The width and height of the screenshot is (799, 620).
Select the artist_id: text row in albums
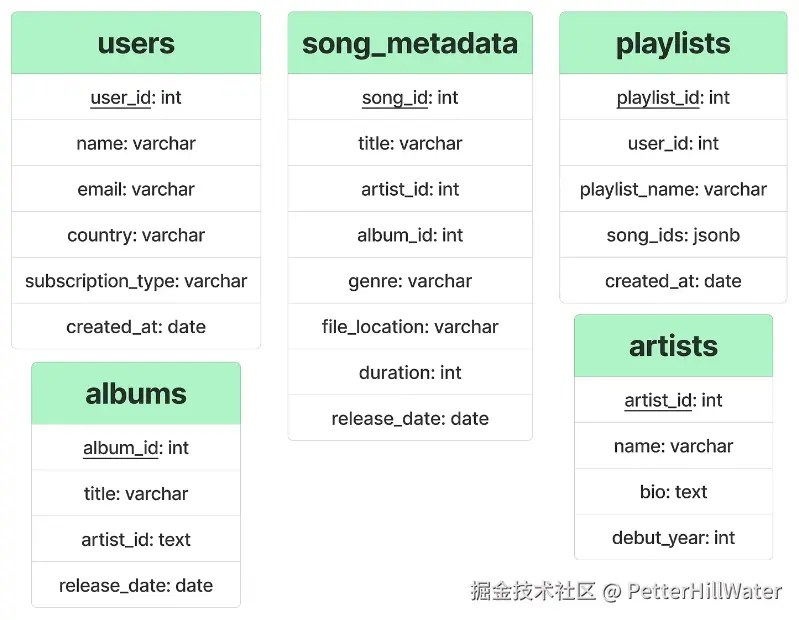tap(136, 539)
